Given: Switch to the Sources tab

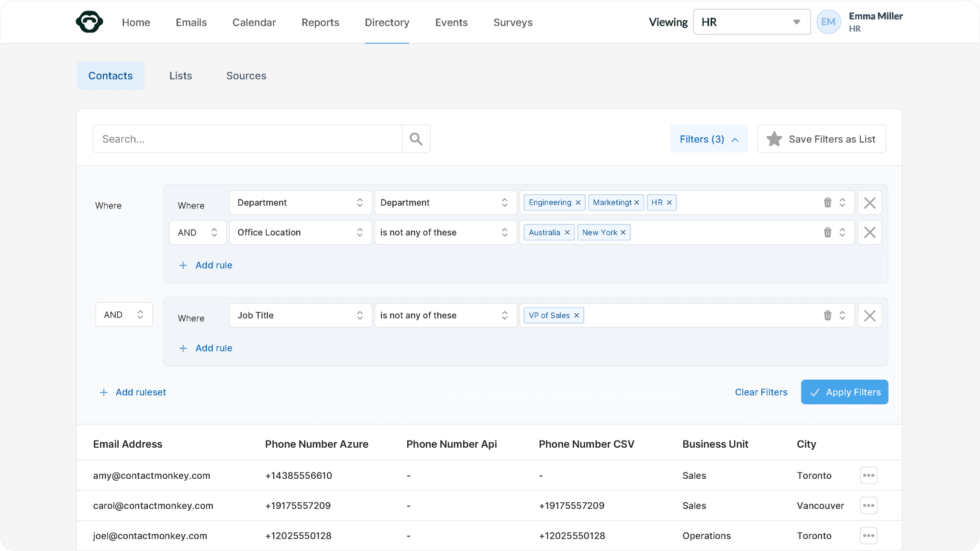Looking at the screenshot, I should tap(246, 76).
